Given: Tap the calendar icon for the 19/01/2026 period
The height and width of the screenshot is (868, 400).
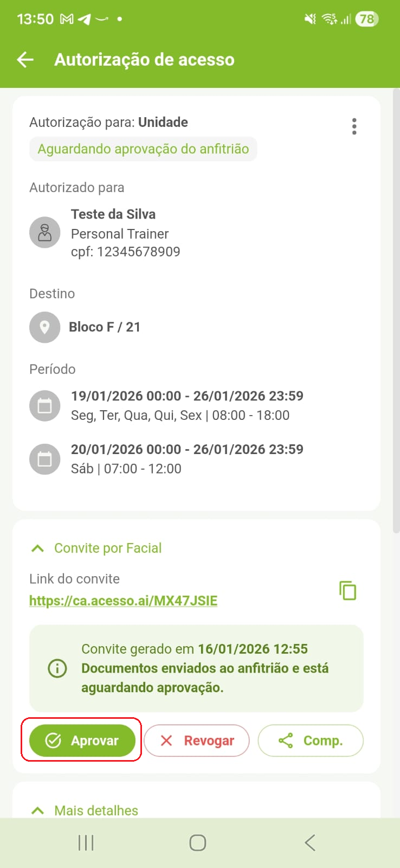Looking at the screenshot, I should (44, 406).
